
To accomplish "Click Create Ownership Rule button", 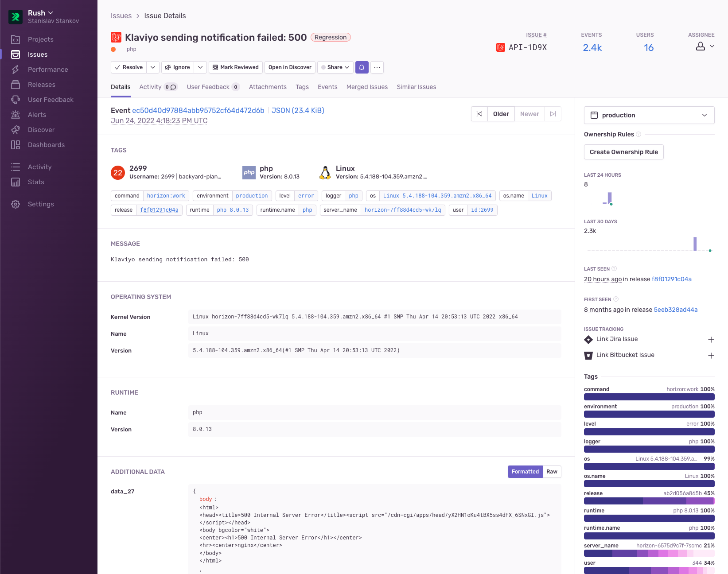I will click(x=623, y=152).
